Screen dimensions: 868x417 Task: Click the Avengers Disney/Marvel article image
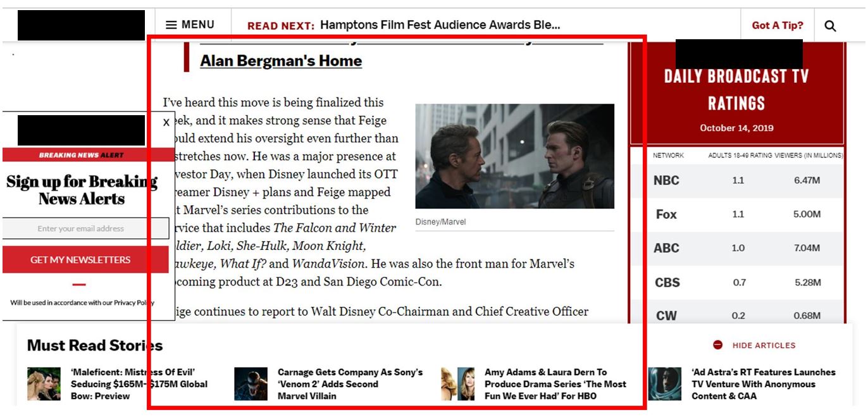(x=514, y=156)
